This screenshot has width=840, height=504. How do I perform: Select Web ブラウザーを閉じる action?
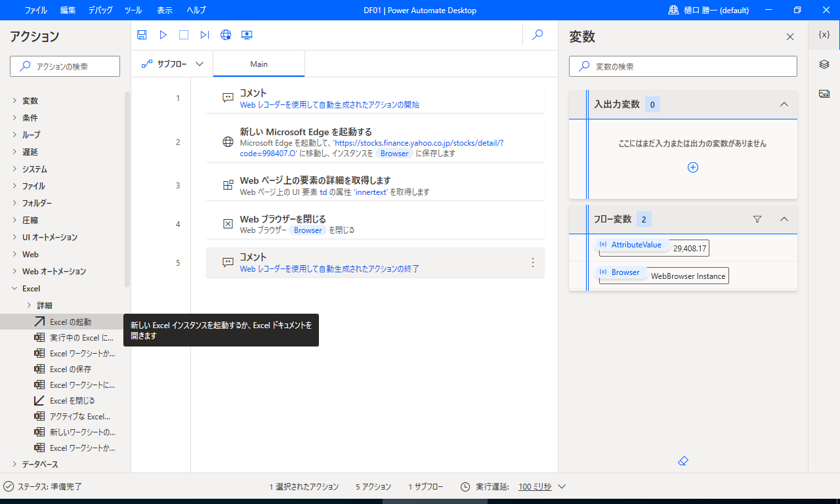(x=375, y=224)
